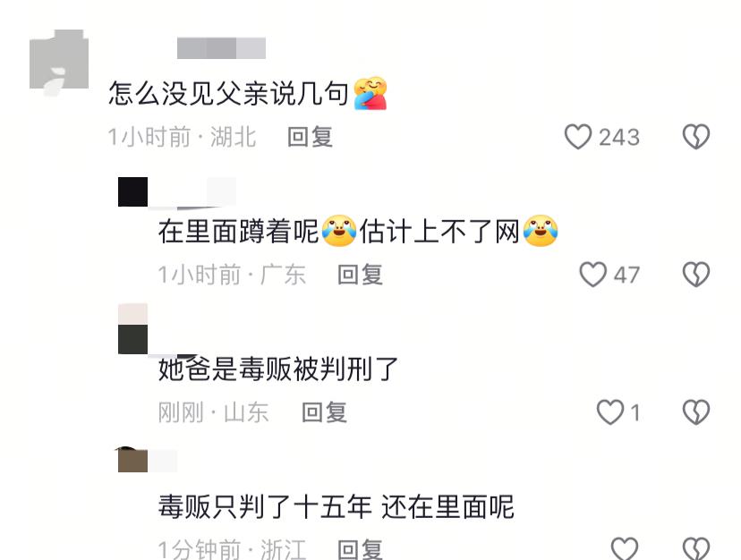Image resolution: width=741 pixels, height=560 pixels.
Task: Open the Guangdong replier's black avatar
Action: coord(132,191)
